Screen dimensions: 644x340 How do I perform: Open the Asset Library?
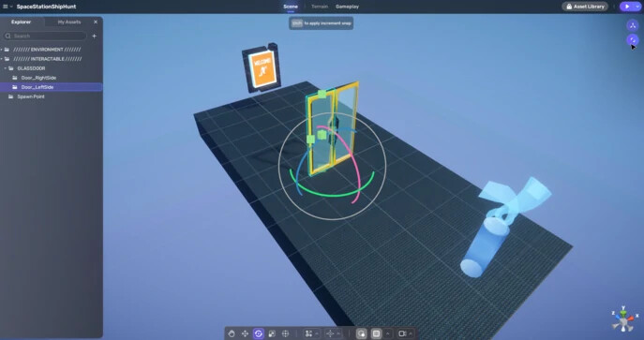[x=585, y=7]
